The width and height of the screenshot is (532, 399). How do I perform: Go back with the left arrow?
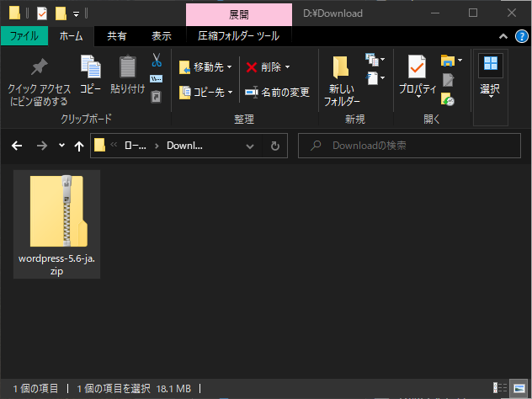click(x=17, y=146)
